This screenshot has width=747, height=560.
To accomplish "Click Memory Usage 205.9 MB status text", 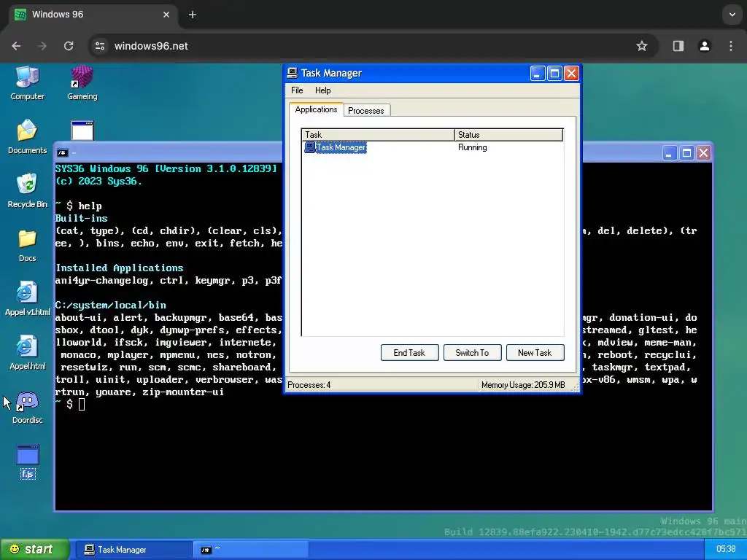I will 522,385.
